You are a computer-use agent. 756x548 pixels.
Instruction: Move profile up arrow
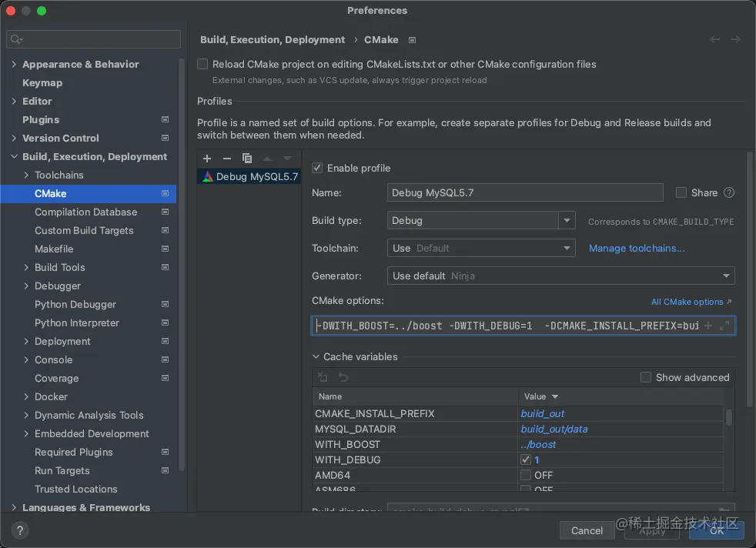tap(267, 159)
